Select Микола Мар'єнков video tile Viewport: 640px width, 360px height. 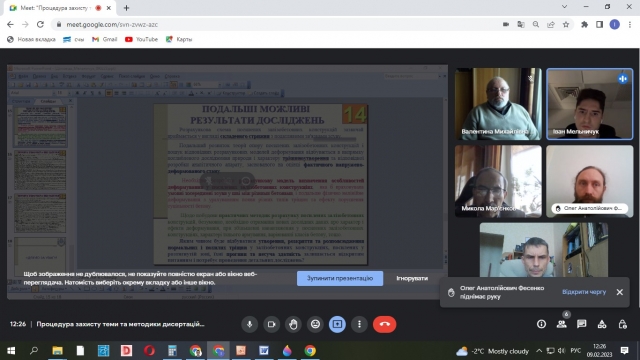click(x=498, y=181)
